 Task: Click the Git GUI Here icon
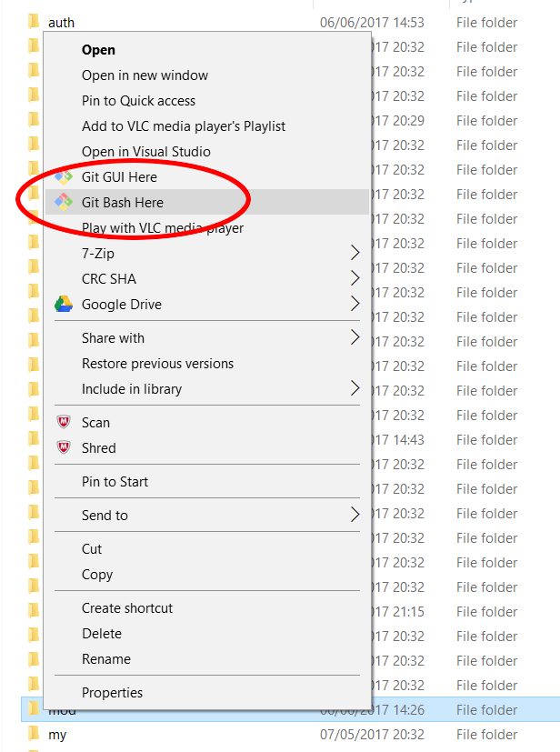click(64, 177)
